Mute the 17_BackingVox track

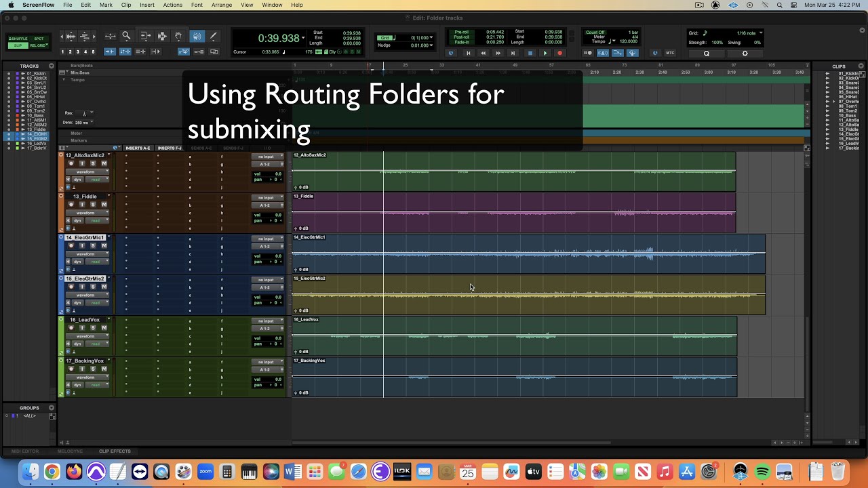104,369
